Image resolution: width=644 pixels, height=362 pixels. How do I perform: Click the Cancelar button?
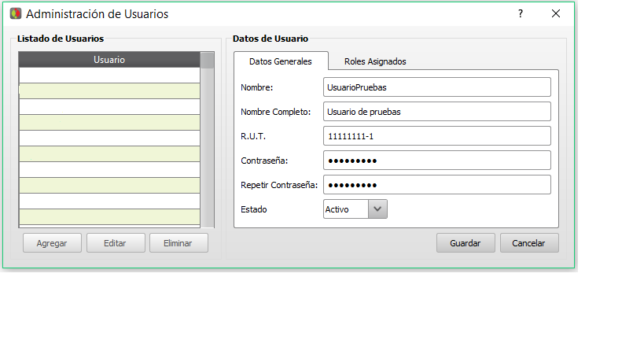click(529, 243)
